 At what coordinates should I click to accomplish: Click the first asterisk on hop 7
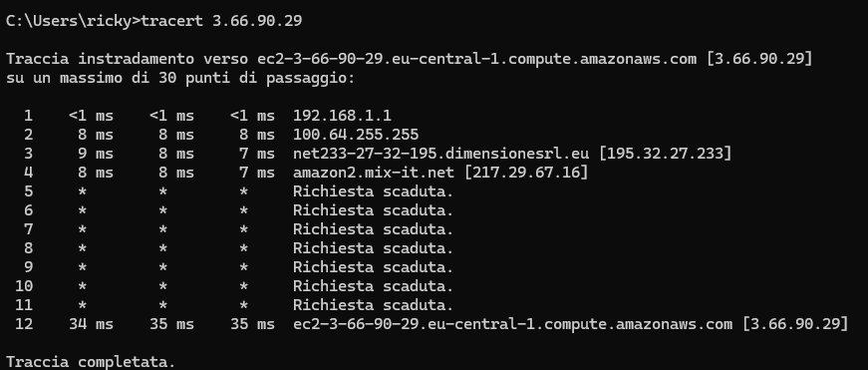pyautogui.click(x=82, y=229)
